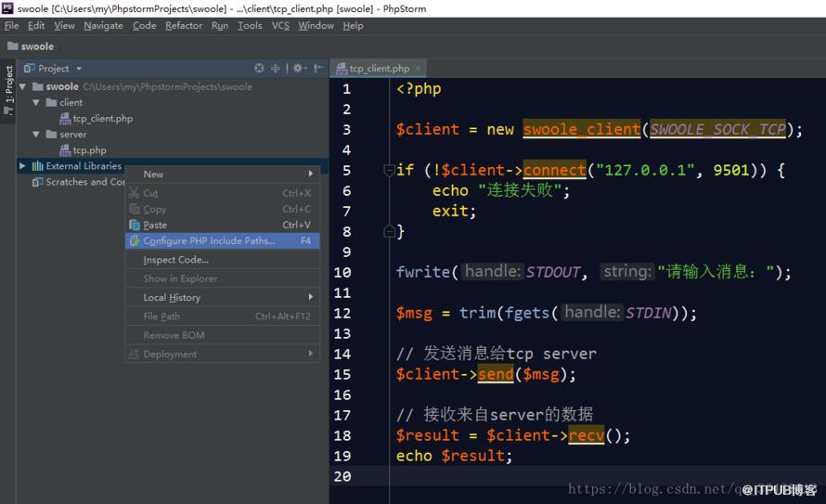
Task: Open the Code menu
Action: pyautogui.click(x=144, y=26)
